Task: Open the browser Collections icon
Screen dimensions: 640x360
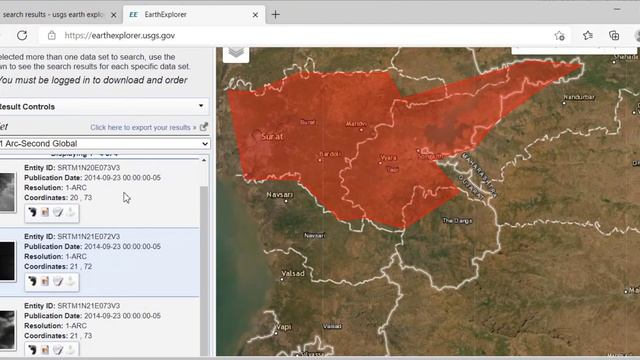Action: [614, 36]
